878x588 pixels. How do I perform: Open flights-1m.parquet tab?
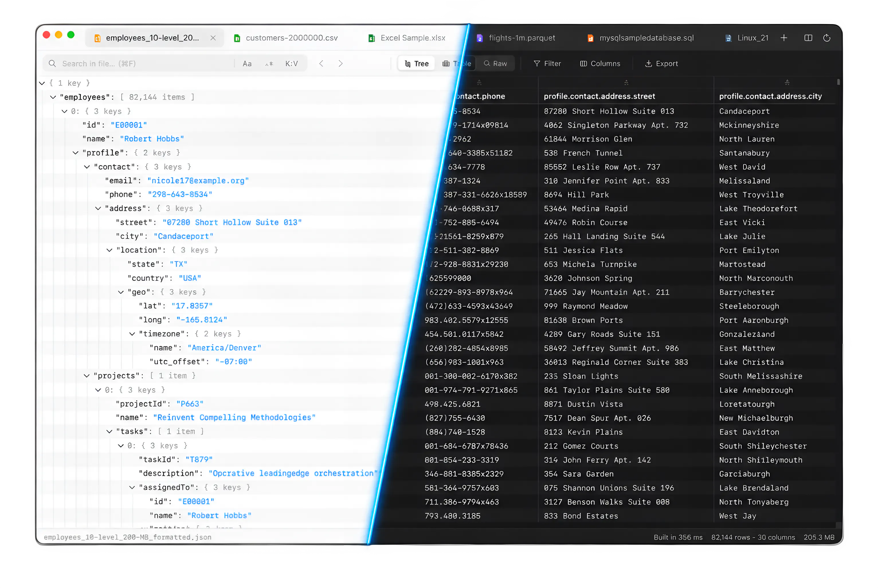[516, 38]
